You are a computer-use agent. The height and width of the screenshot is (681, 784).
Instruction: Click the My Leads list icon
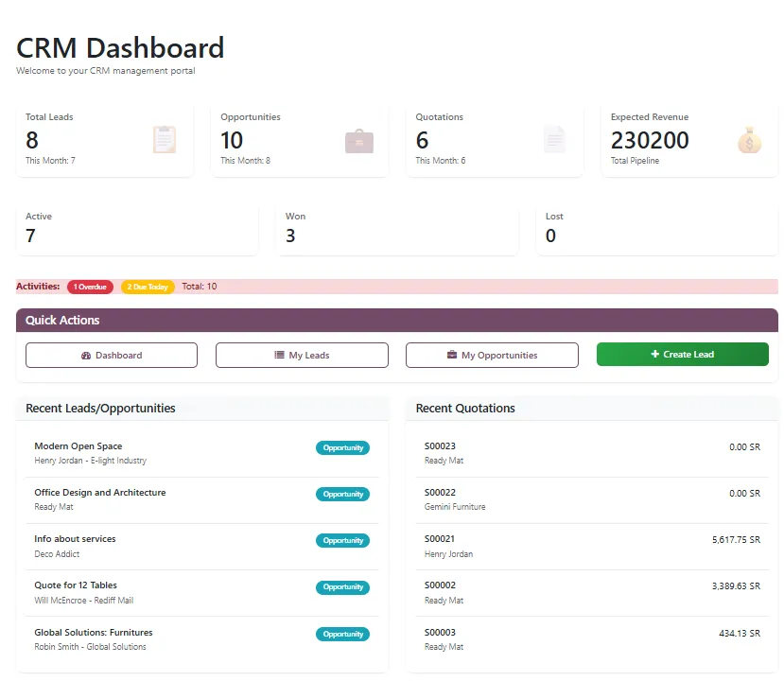coord(278,354)
